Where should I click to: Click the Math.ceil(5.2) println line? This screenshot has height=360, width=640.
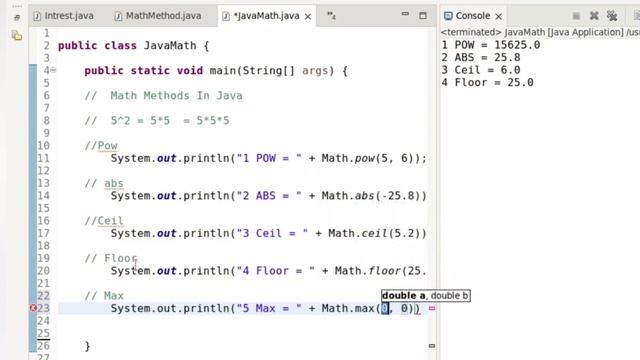269,233
